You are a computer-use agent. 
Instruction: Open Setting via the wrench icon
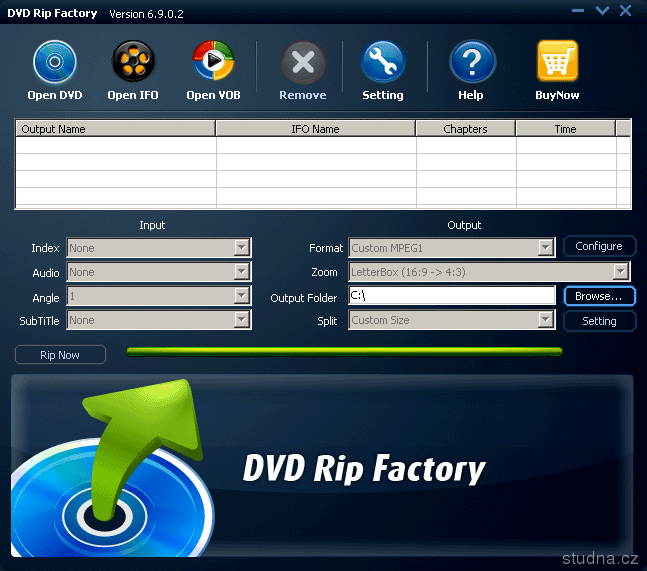point(383,62)
